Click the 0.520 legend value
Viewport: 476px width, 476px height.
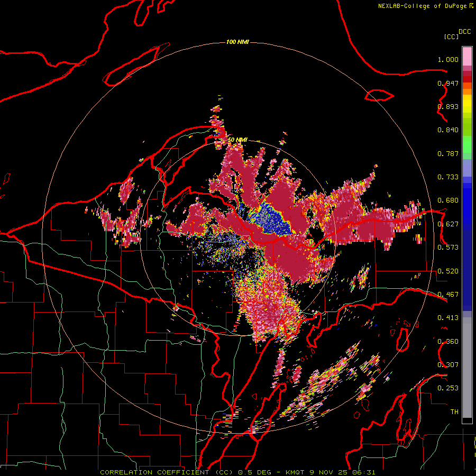point(448,271)
